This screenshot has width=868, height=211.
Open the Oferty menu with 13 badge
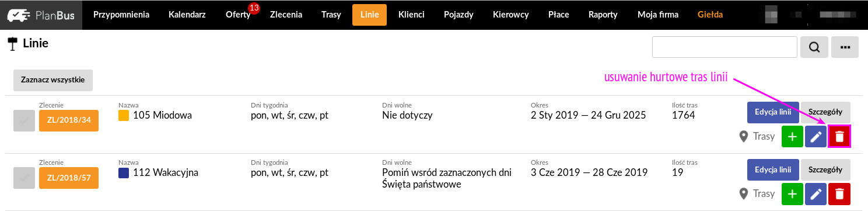(x=238, y=15)
